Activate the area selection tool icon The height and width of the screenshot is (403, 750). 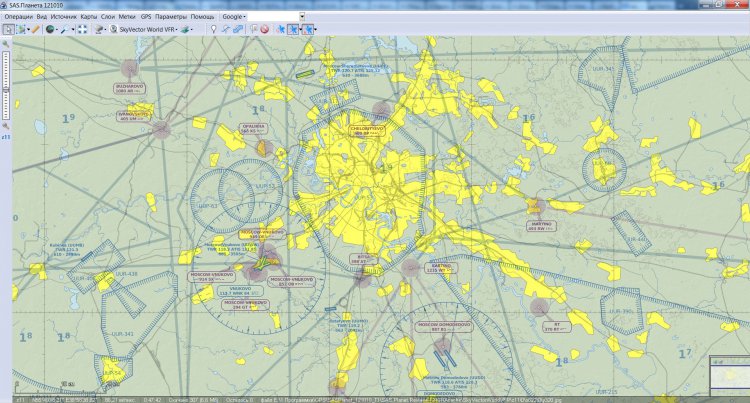pos(21,30)
